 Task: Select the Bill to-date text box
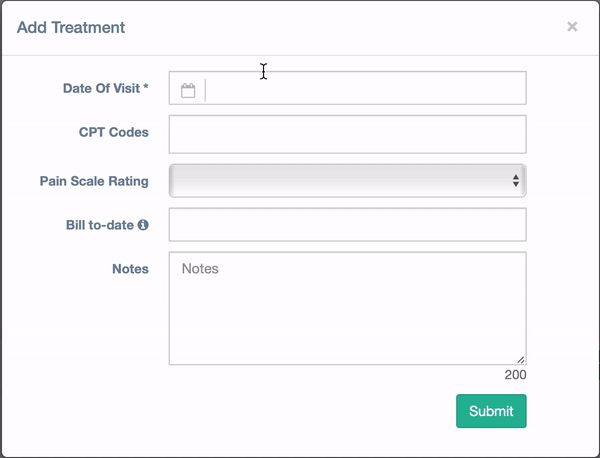[347, 225]
